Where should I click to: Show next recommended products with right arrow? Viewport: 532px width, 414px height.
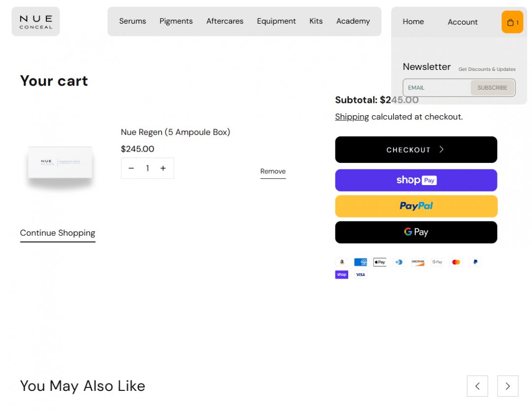click(x=507, y=386)
